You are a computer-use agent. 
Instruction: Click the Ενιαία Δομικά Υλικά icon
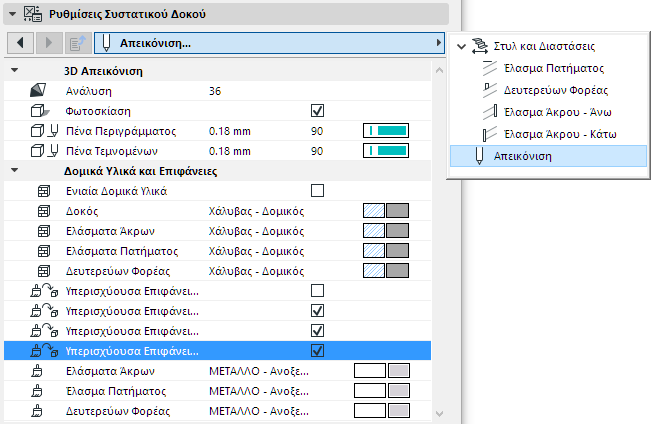pos(43,191)
